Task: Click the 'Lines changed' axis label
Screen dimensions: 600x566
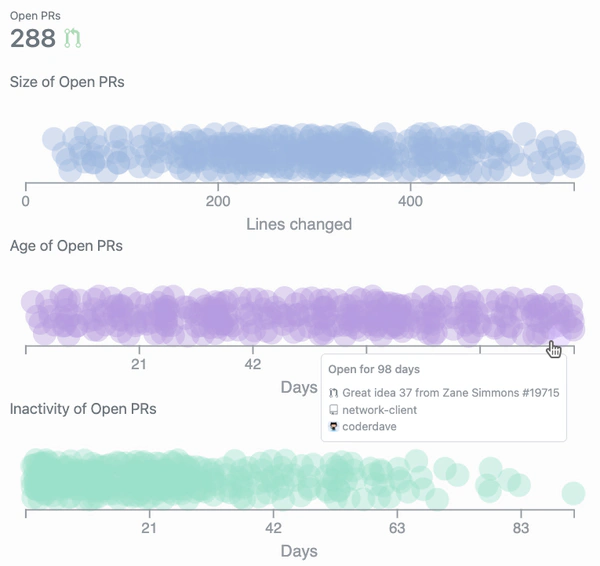Action: (299, 224)
